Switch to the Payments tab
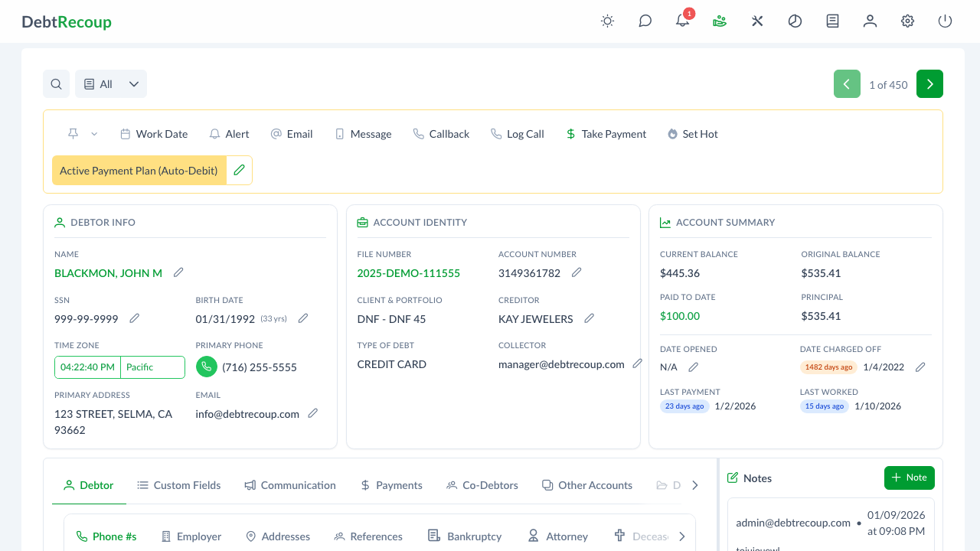 391,484
